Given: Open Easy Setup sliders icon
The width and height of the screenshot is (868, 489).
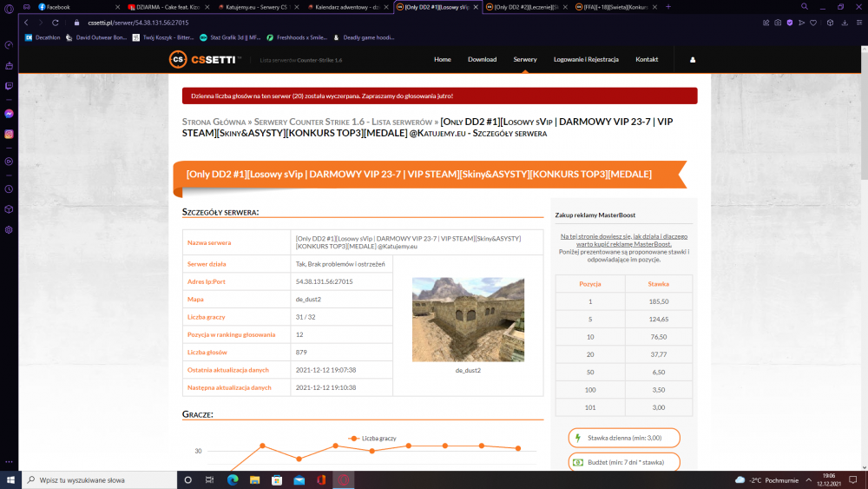Looking at the screenshot, I should [x=859, y=23].
